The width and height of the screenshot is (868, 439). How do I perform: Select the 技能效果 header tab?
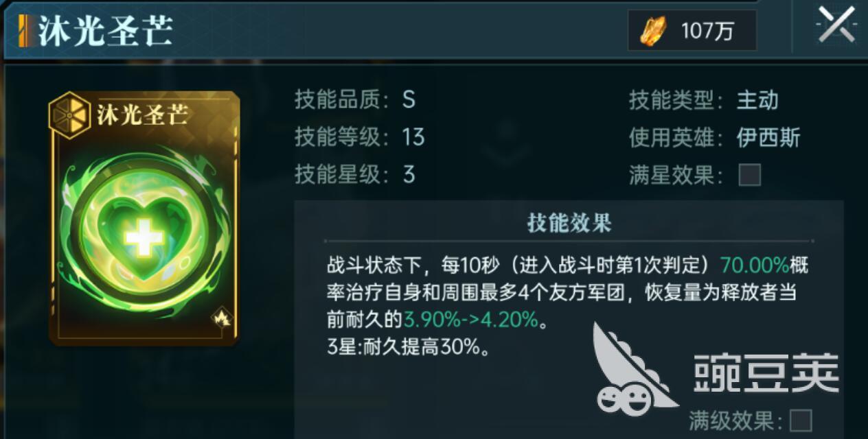[x=569, y=222]
